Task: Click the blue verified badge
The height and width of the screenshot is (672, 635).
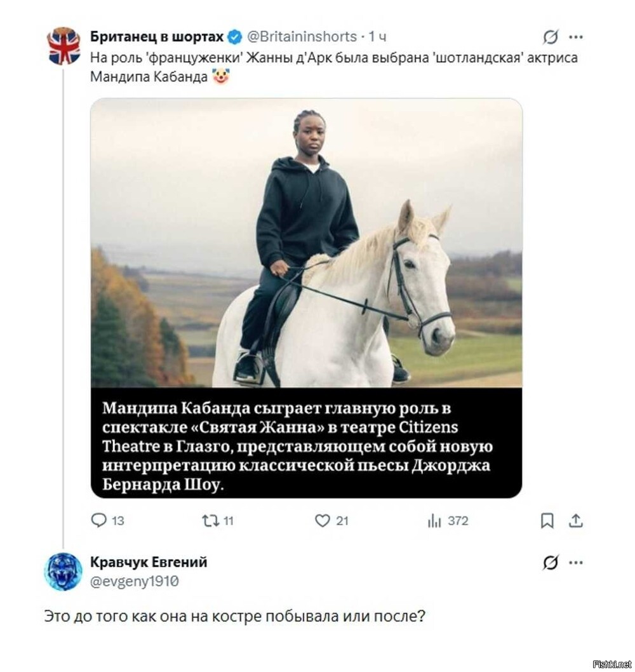Action: pyautogui.click(x=234, y=37)
